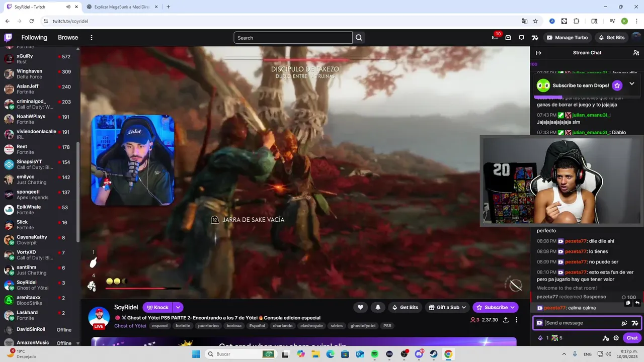Open a new browser tab
The height and width of the screenshot is (362, 644).
(x=168, y=7)
